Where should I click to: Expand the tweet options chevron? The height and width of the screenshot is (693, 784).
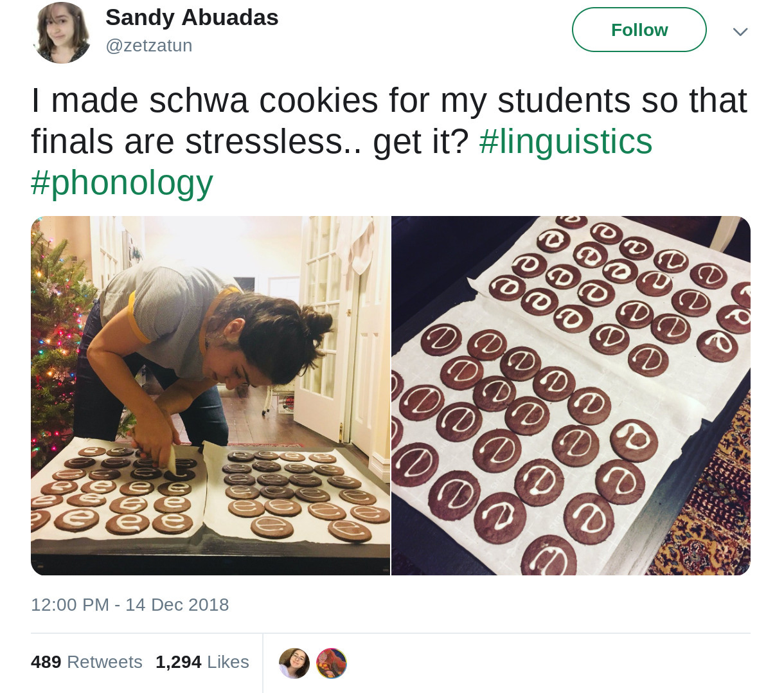pyautogui.click(x=740, y=32)
